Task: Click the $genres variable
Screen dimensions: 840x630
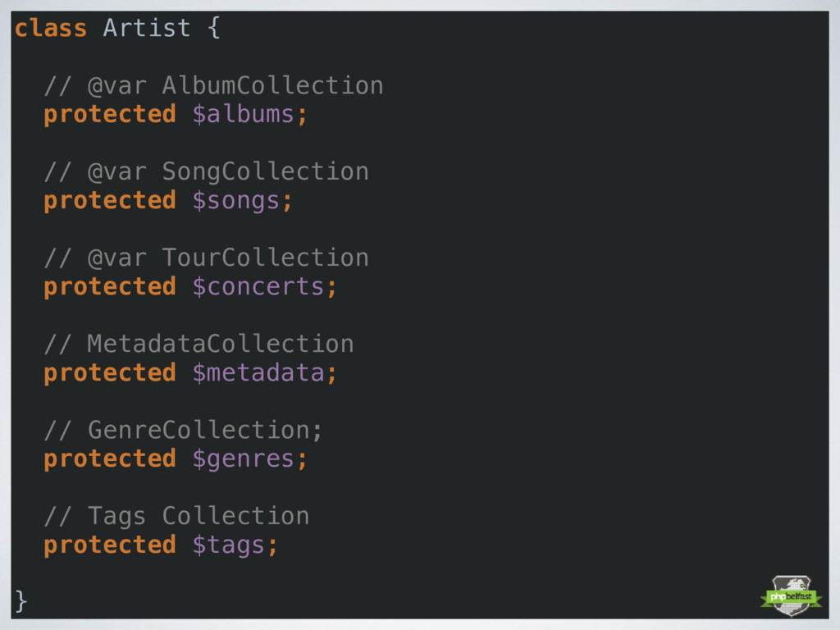Action: pos(243,459)
